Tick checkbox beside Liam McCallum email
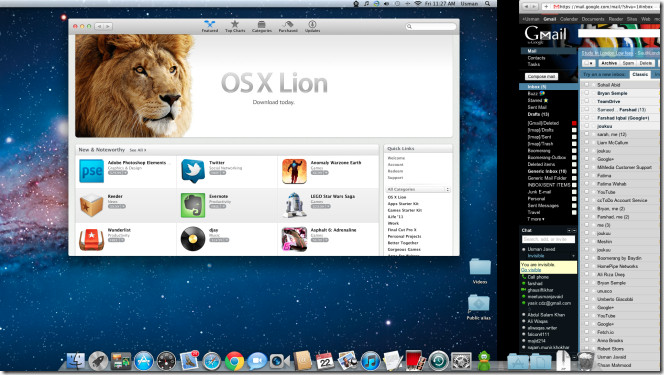Image resolution: width=664 pixels, height=375 pixels. click(587, 143)
